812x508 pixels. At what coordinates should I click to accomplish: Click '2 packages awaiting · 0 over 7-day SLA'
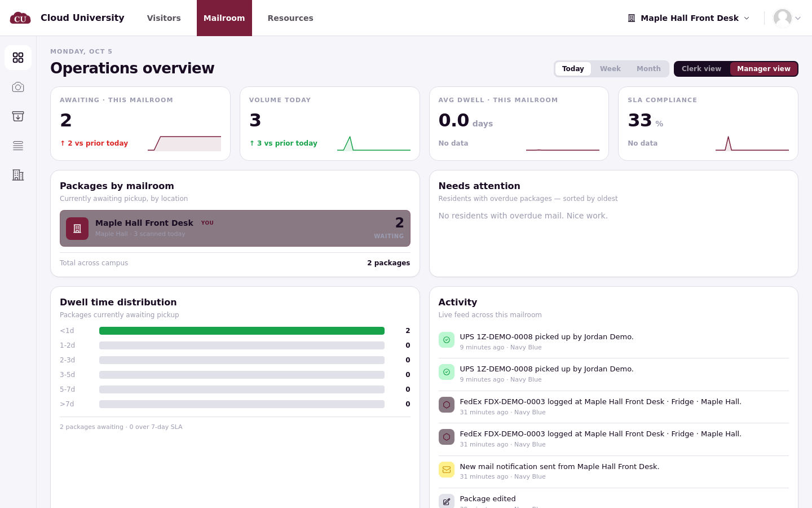[121, 427]
